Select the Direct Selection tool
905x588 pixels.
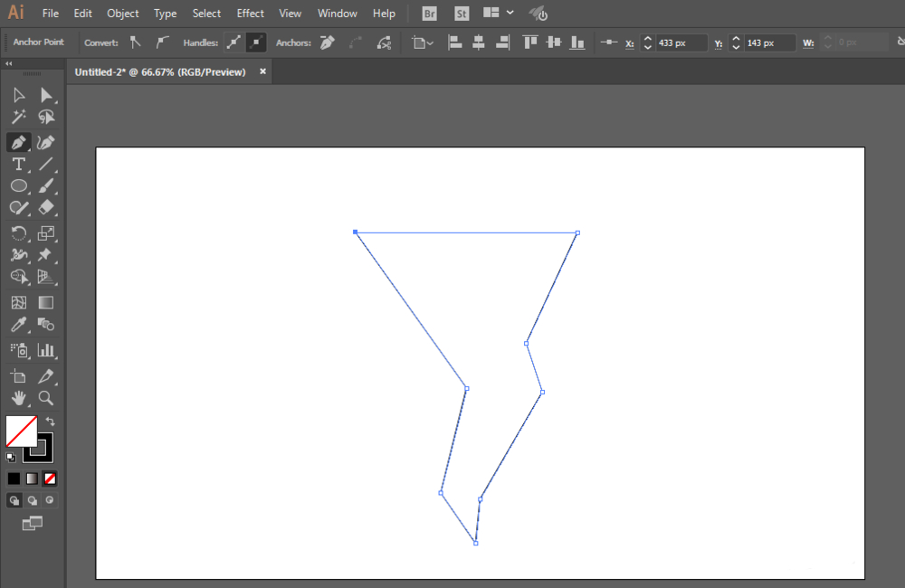46,95
